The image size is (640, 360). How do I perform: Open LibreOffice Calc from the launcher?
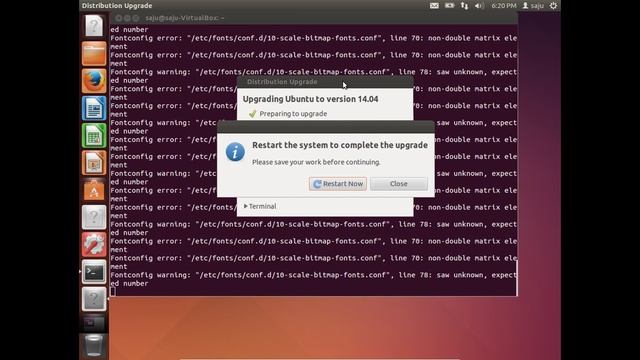[94, 136]
